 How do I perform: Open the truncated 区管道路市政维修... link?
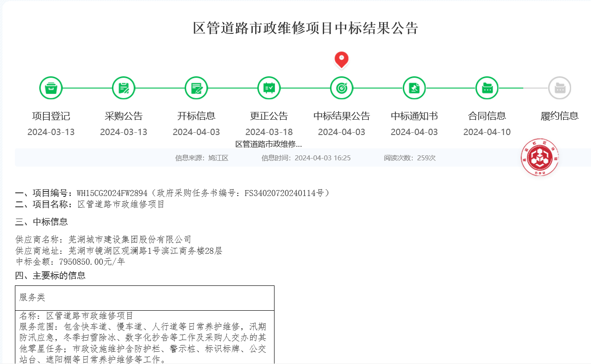tap(269, 144)
